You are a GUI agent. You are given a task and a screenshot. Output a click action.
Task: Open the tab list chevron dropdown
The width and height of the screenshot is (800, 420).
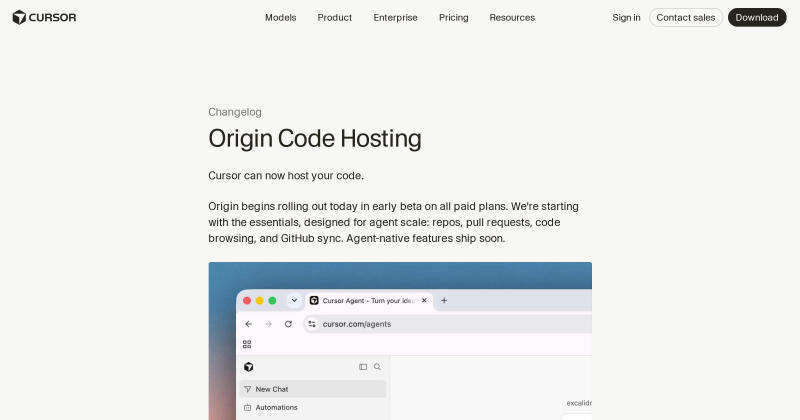(294, 301)
